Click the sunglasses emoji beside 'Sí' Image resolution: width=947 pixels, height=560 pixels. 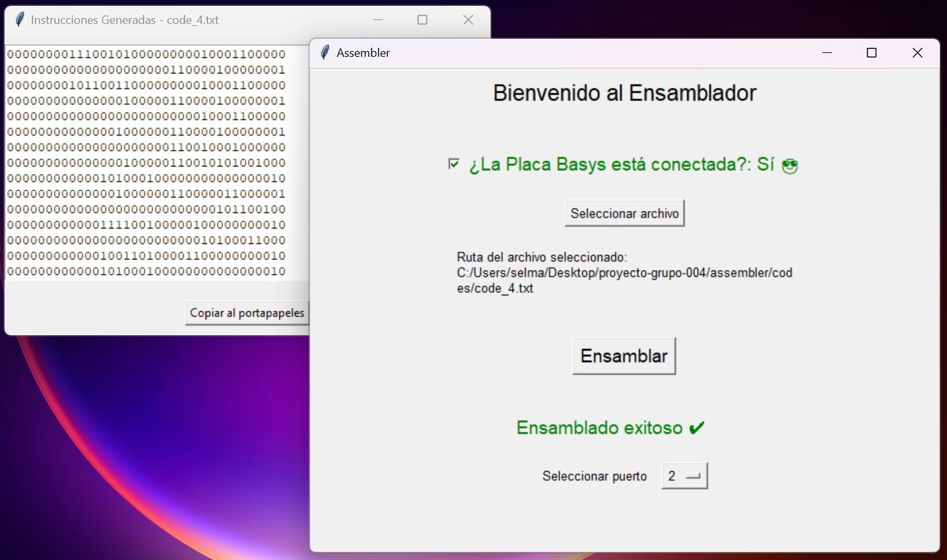point(789,166)
